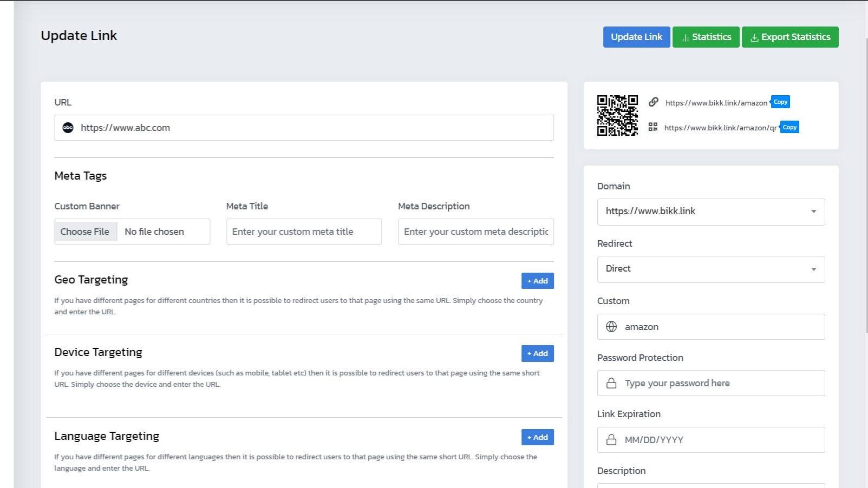Click the lock icon in Link Expiration
The height and width of the screenshot is (488, 868).
tap(611, 439)
